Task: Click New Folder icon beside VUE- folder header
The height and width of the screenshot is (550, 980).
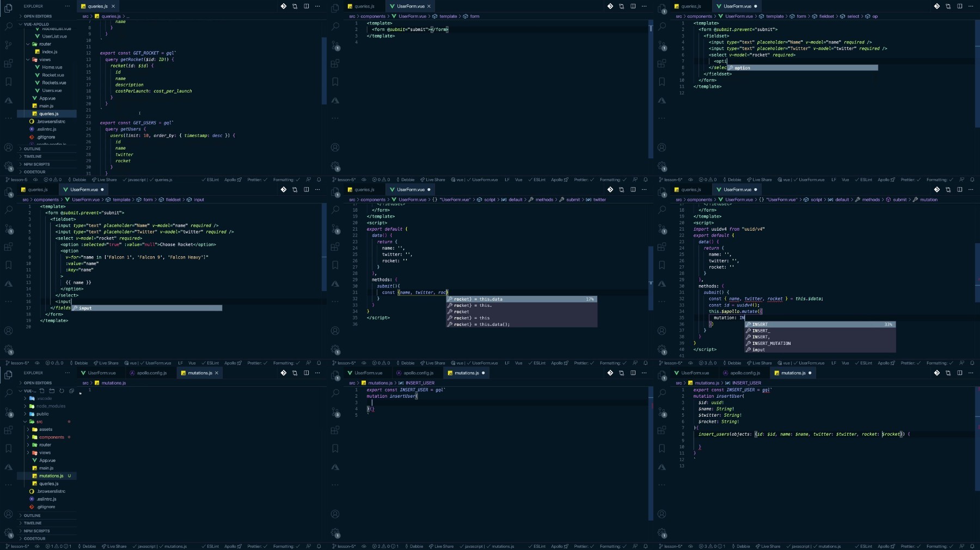Action: click(52, 391)
